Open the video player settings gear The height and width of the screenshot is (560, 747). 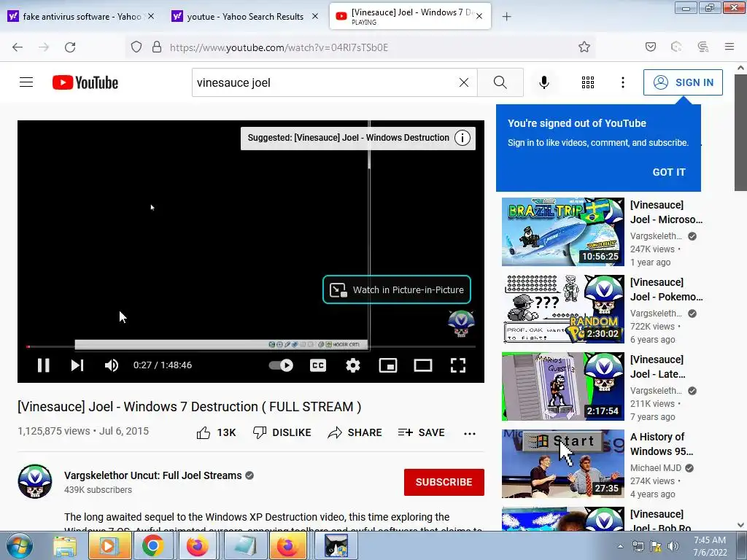coord(353,365)
